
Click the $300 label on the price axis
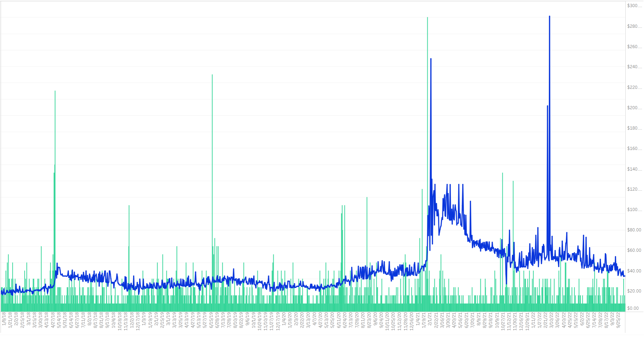click(x=634, y=6)
